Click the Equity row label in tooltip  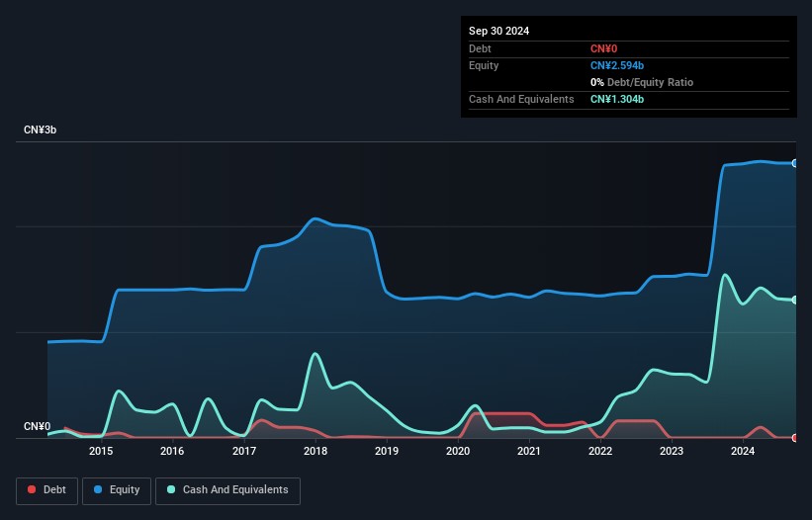[484, 65]
